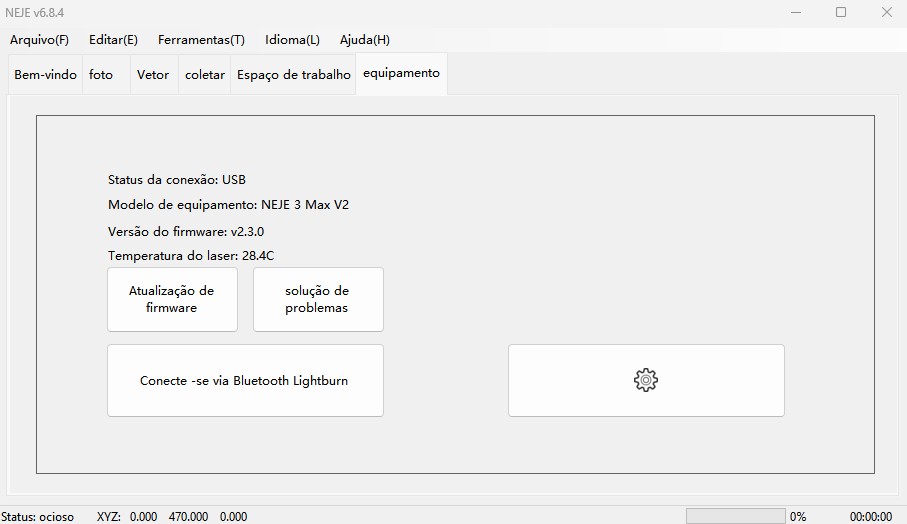This screenshot has width=907, height=524.
Task: Minimize the NEJE window
Action: pyautogui.click(x=795, y=12)
